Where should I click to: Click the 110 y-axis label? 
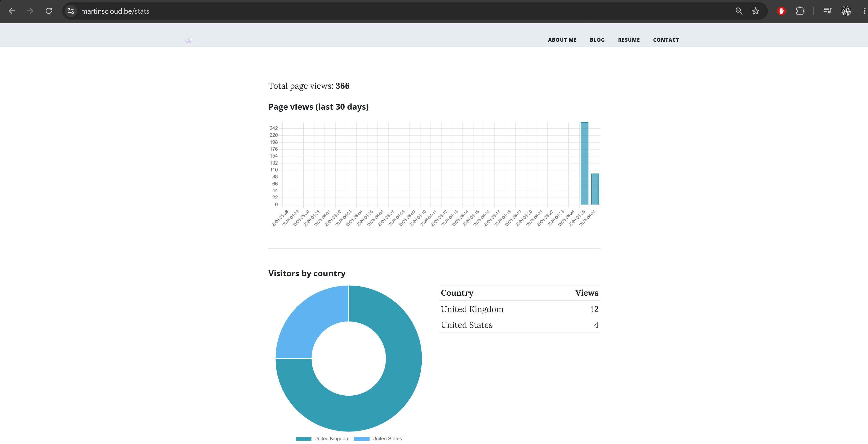pyautogui.click(x=274, y=170)
